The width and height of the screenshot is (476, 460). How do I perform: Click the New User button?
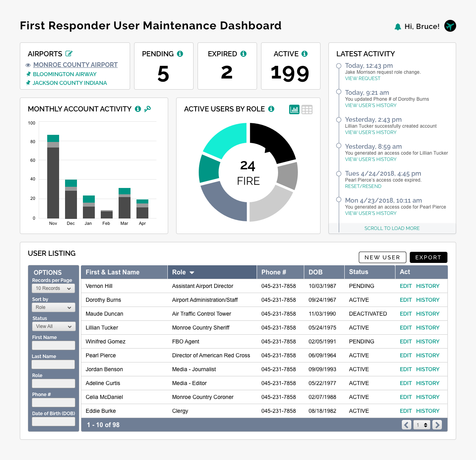[x=382, y=257]
